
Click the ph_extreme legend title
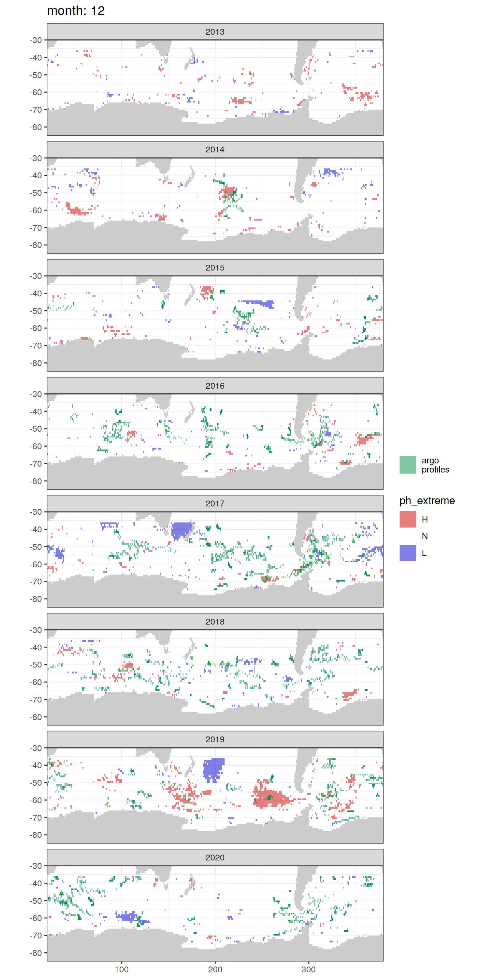427,500
